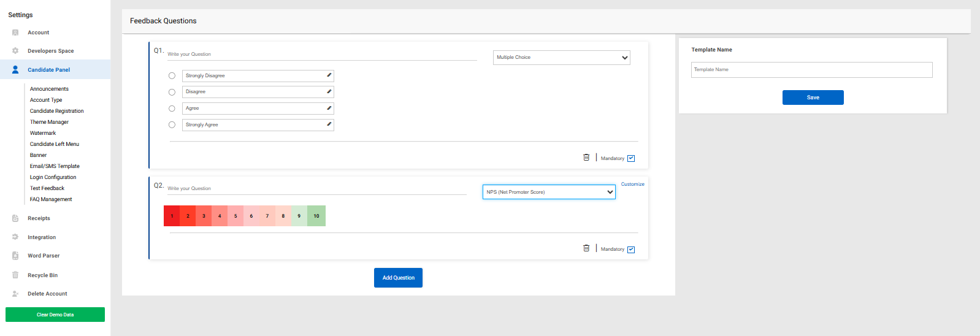This screenshot has width=980, height=336.
Task: Click the Template Name input field
Action: click(811, 70)
